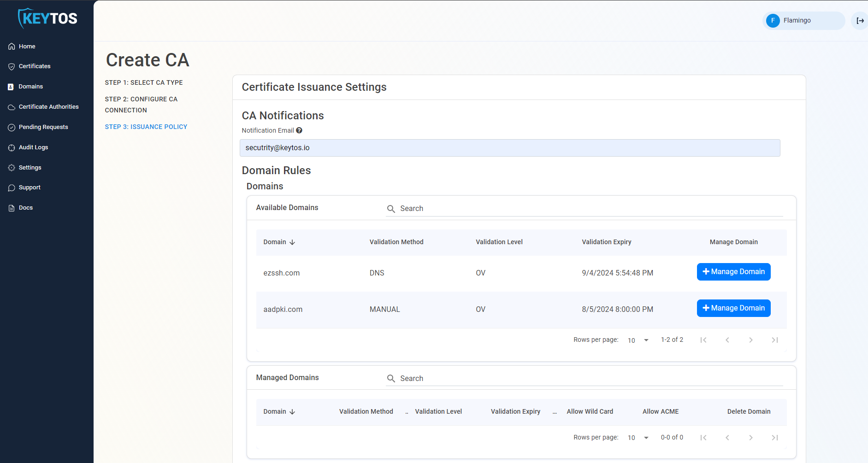Go to Step 2: Configure CA Connection
Screen dimensions: 868x463
pos(141,105)
